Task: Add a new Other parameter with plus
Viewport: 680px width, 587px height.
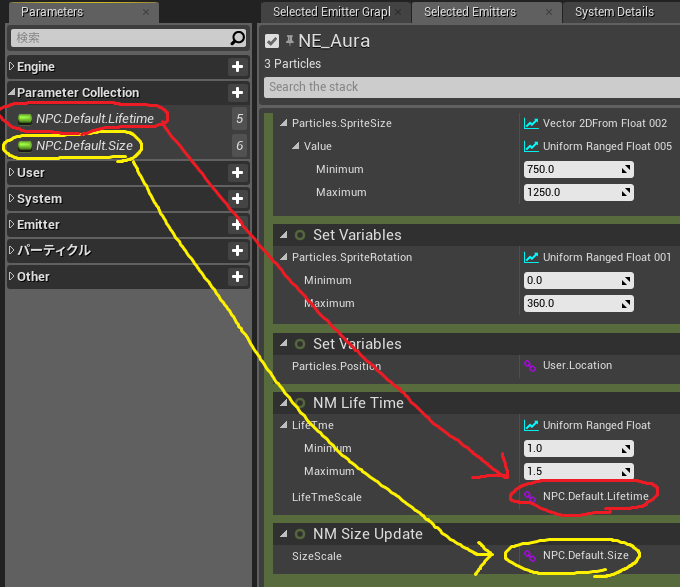Action: pos(237,277)
